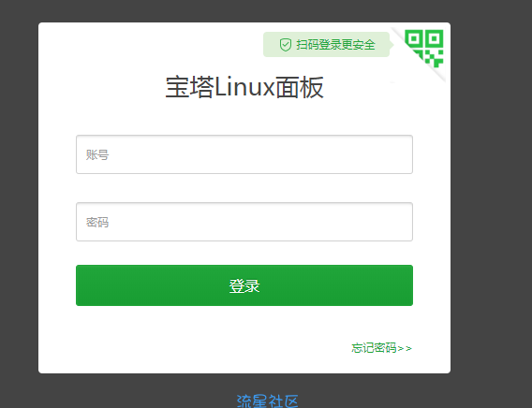Click the lower-right dotted QR pattern
This screenshot has width=532, height=408.
[435, 58]
